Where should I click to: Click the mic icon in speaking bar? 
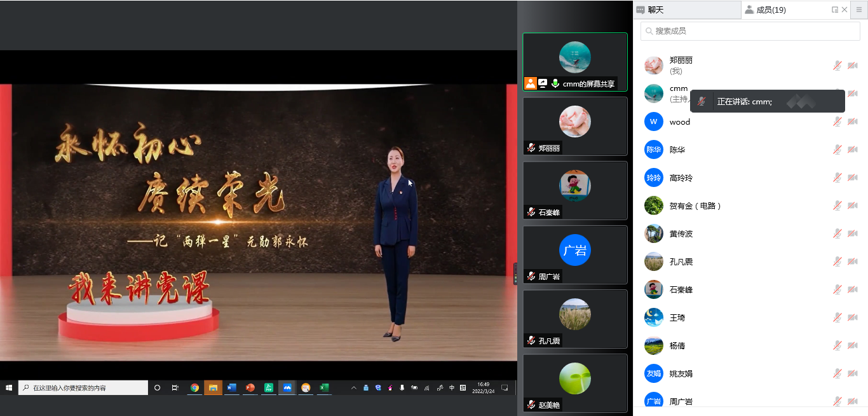[702, 101]
